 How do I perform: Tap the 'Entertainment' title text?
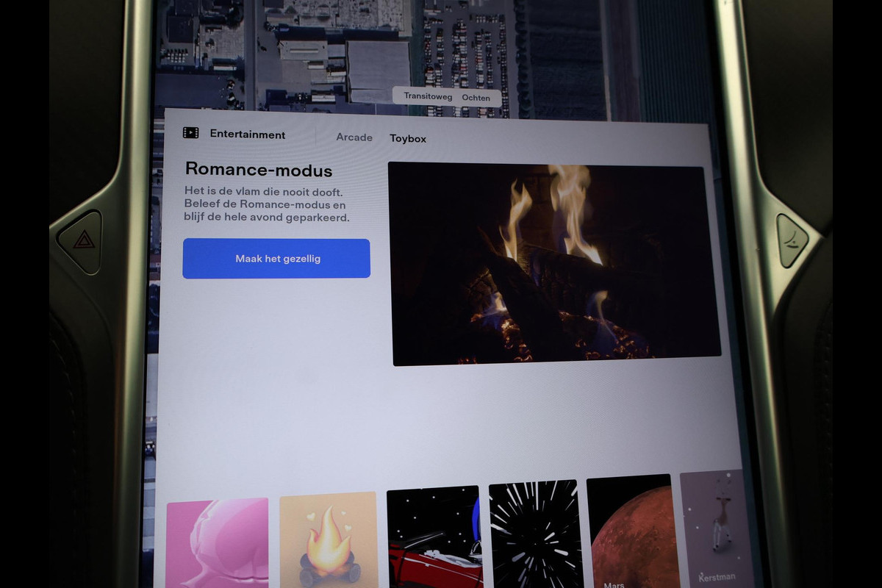pyautogui.click(x=248, y=135)
